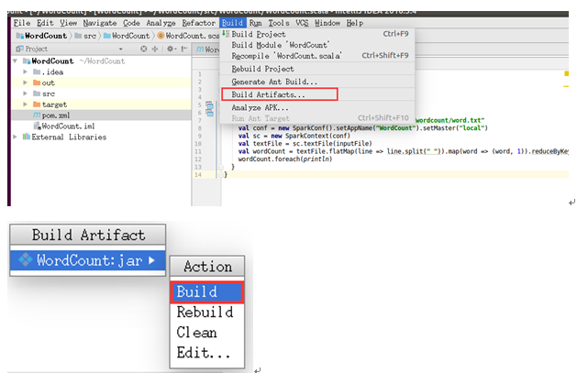Choose Build Module 'WordCount'
This screenshot has height=373, width=588.
pos(317,45)
